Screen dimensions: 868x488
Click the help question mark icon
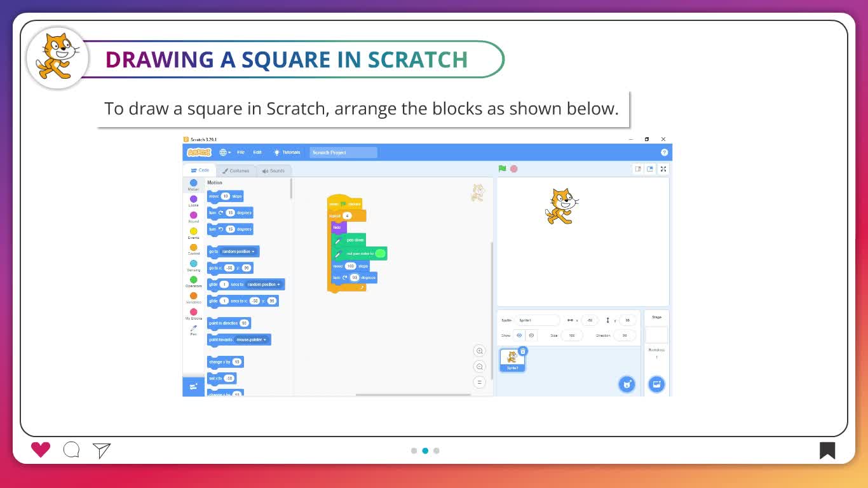(665, 152)
